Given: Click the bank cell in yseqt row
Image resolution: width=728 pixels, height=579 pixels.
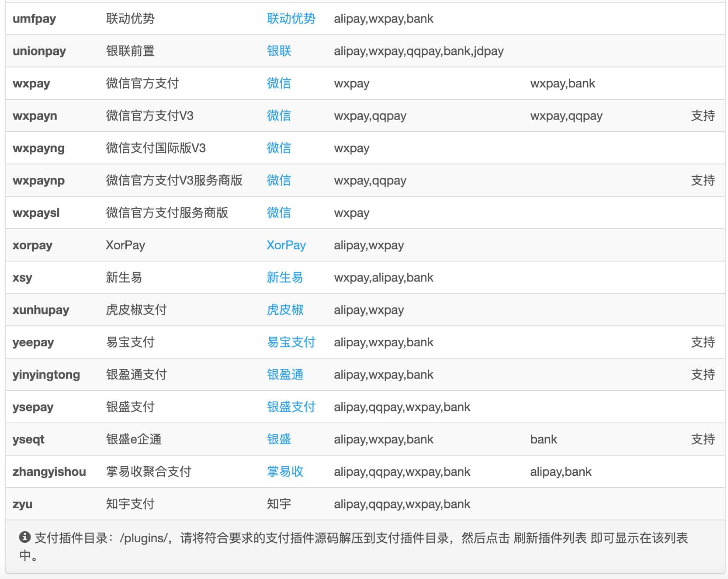Looking at the screenshot, I should 544,439.
